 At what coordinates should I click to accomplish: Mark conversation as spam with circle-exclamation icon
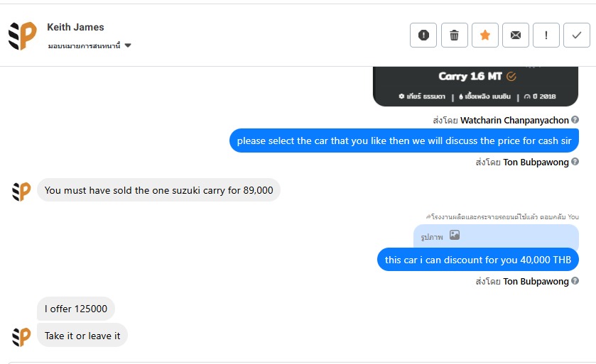point(423,35)
